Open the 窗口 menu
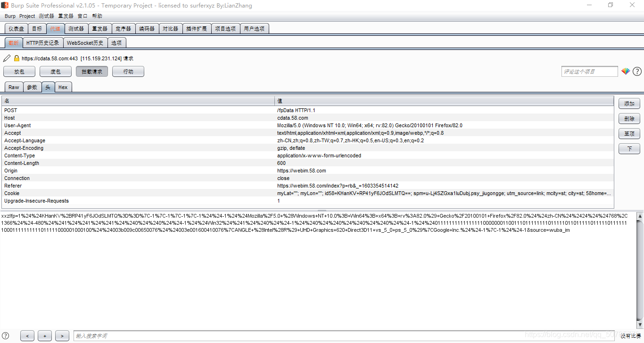This screenshot has height=343, width=644. [x=83, y=16]
